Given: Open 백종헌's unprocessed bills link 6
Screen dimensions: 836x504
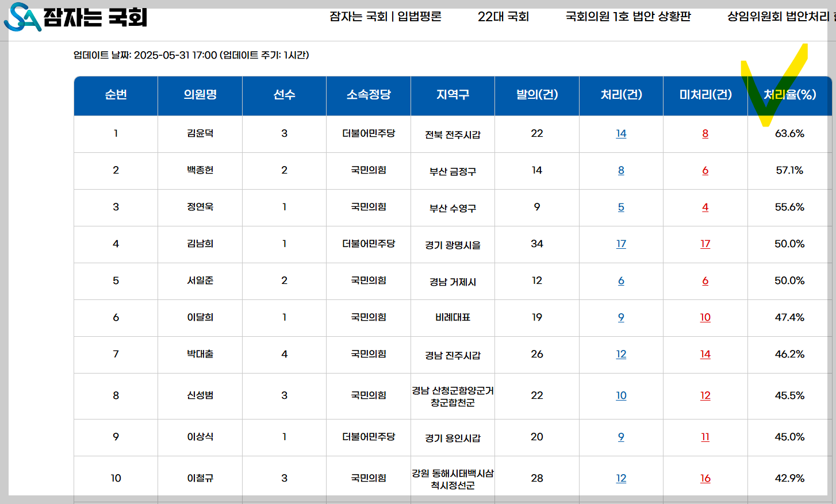Looking at the screenshot, I should tap(705, 170).
